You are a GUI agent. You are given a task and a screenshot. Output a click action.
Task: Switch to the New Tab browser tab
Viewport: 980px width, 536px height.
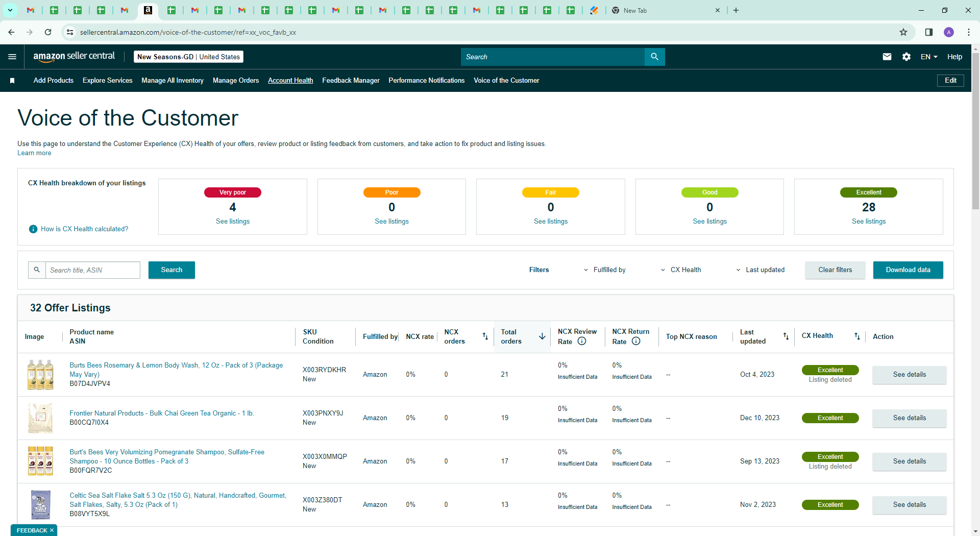coord(666,10)
